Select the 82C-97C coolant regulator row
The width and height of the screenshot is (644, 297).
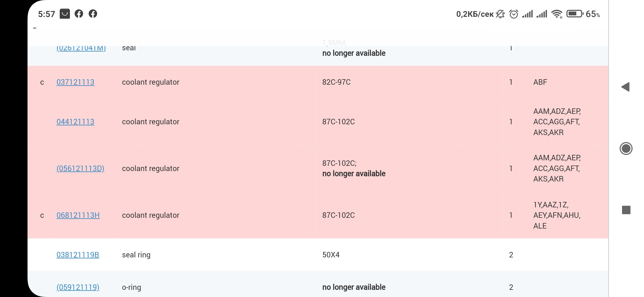point(336,82)
